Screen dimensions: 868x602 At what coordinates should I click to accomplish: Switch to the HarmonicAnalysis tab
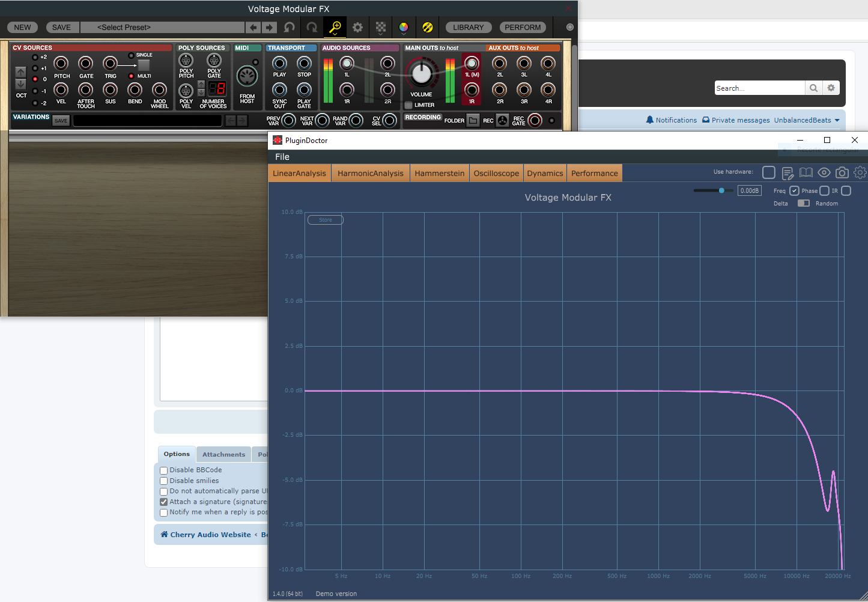click(371, 173)
